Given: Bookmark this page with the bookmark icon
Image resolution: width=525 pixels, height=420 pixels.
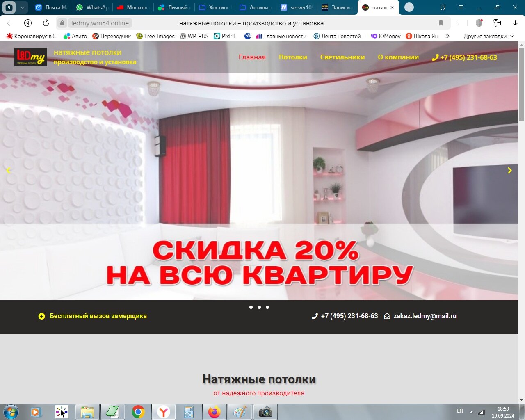Looking at the screenshot, I should tap(441, 23).
